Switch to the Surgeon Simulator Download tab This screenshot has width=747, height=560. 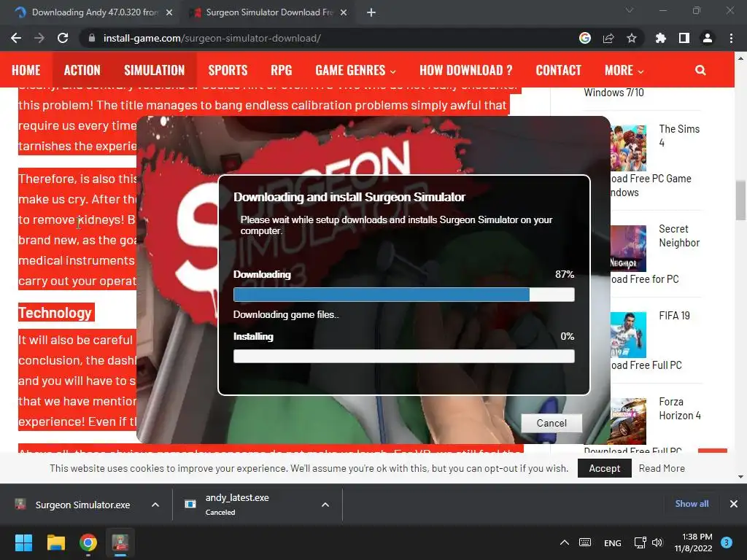point(269,12)
